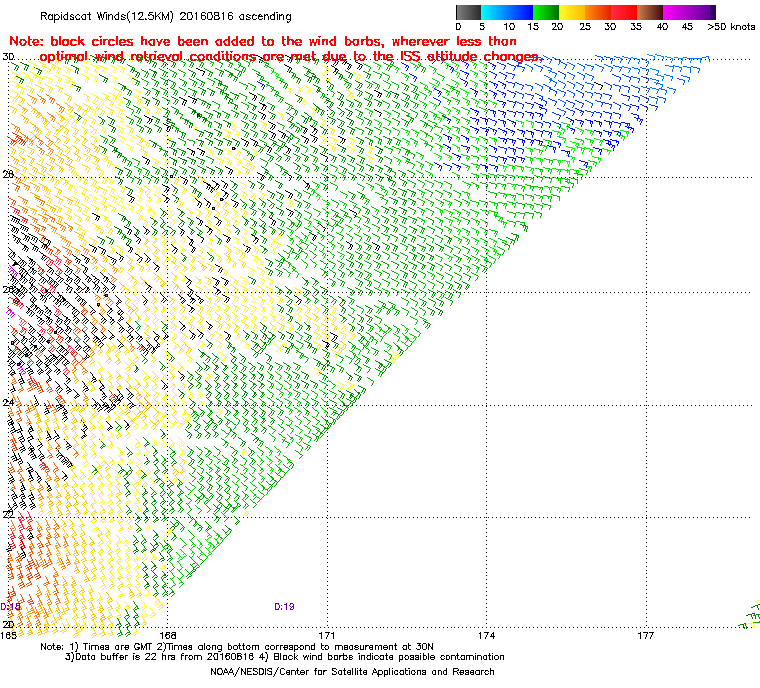
Task: Click the footnote 'Data buffer is 22 hrs' line
Action: [x=285, y=657]
